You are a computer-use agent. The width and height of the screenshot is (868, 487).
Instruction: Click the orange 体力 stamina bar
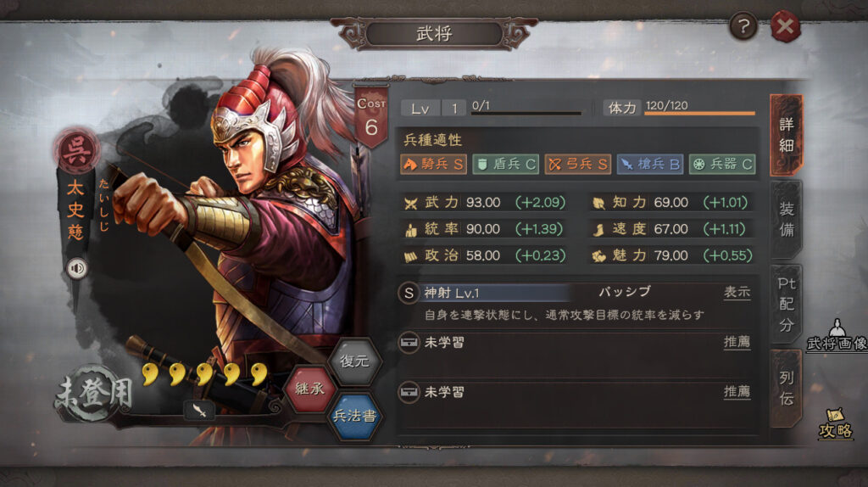pyautogui.click(x=699, y=113)
